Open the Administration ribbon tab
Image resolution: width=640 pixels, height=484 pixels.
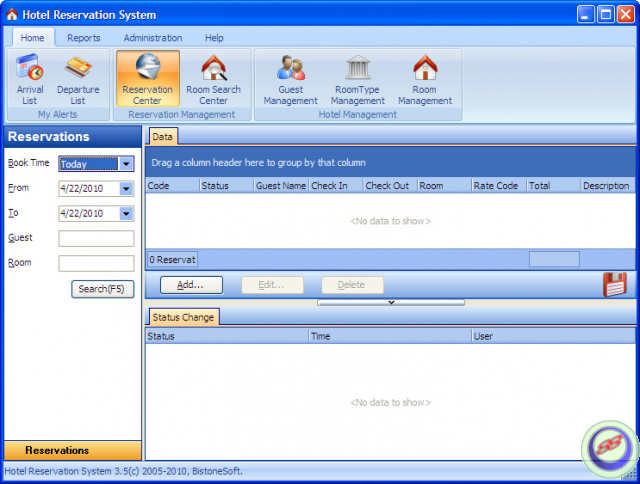(153, 38)
